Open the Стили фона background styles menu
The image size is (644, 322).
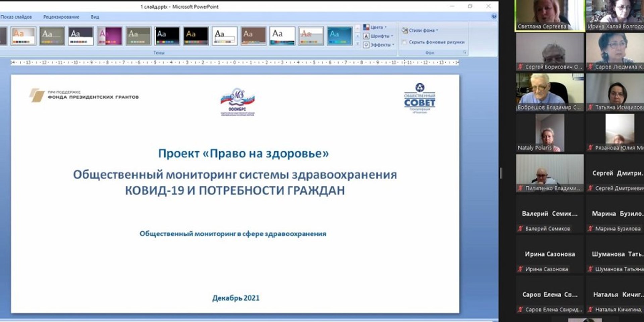click(421, 30)
